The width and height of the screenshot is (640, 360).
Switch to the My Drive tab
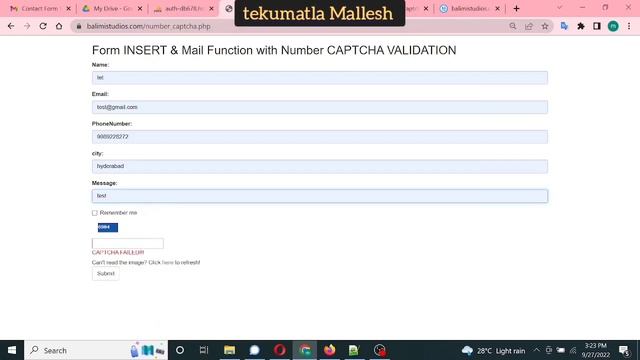coord(107,9)
